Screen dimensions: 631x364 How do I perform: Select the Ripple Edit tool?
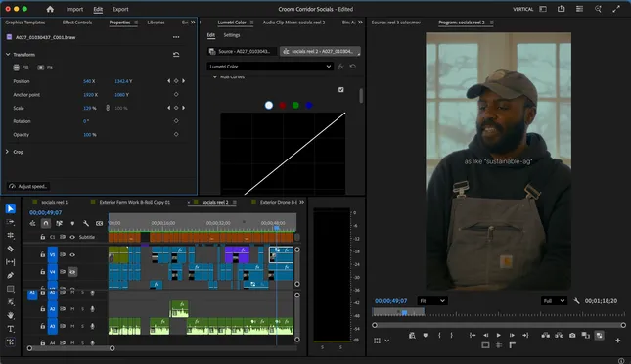[x=11, y=235]
